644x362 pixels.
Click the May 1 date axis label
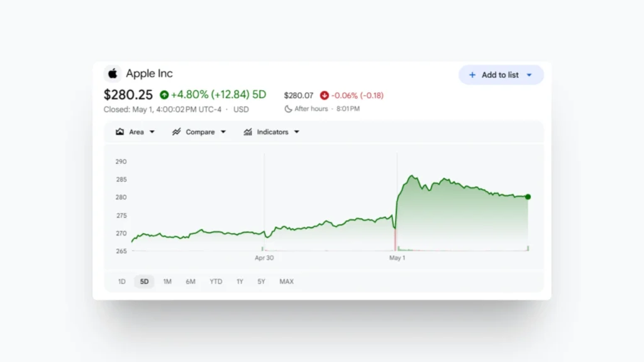point(397,258)
